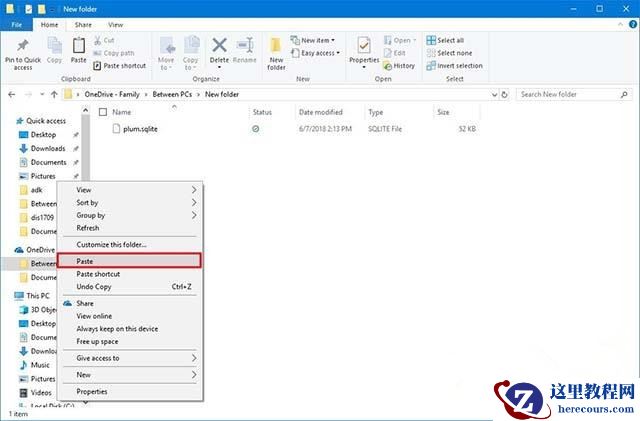Expand Give access to submenu
The width and height of the screenshot is (640, 421).
(x=130, y=358)
